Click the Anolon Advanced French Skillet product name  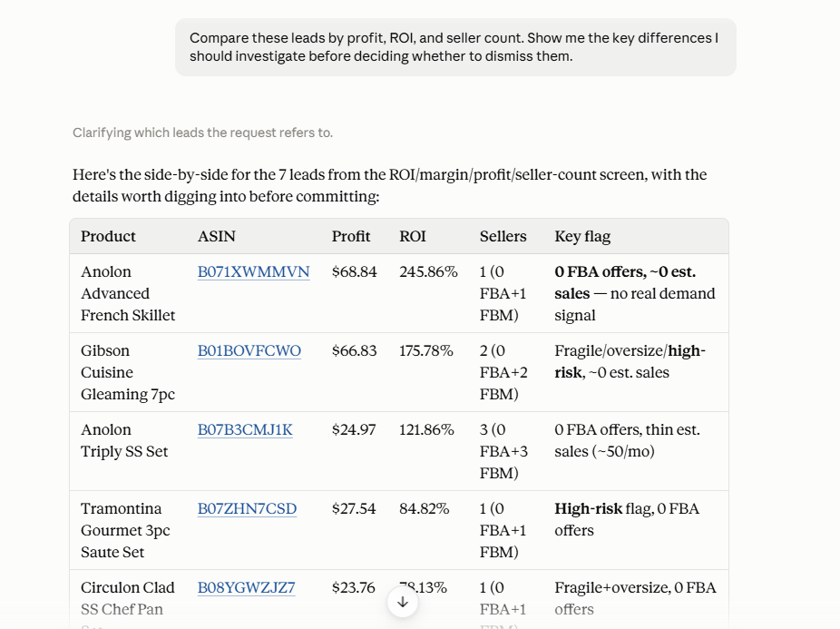128,293
